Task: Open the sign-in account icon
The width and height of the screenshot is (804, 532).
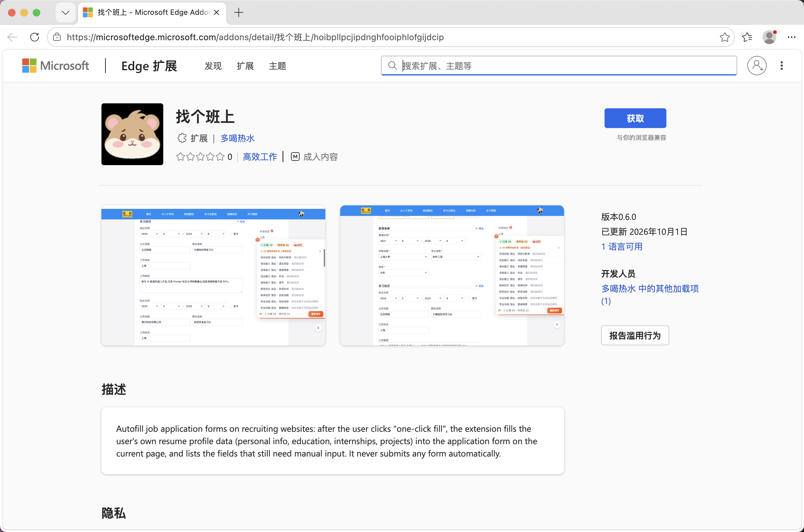Action: click(757, 66)
